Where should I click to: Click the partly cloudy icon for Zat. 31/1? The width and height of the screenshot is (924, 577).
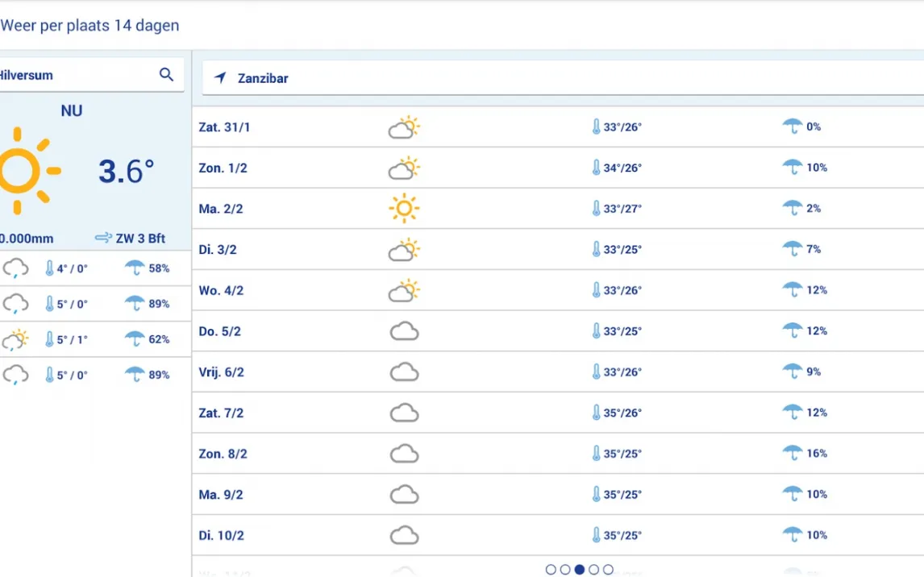pos(404,127)
